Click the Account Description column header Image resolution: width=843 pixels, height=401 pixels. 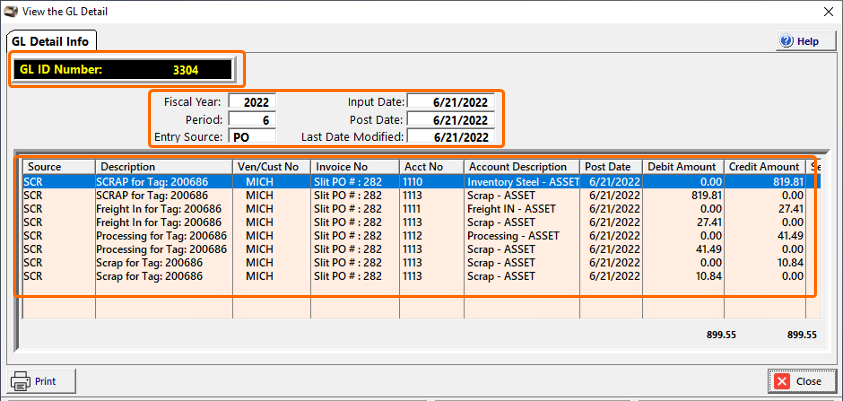pyautogui.click(x=520, y=167)
